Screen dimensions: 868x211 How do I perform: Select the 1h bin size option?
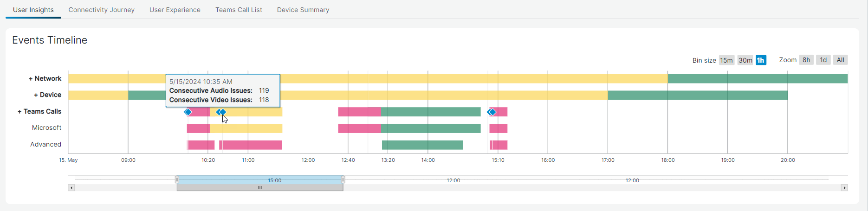761,60
